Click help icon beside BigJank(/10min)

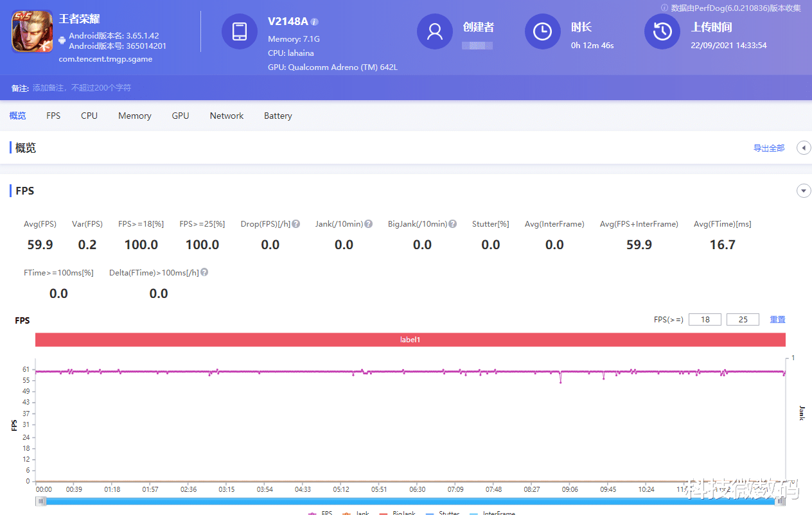coord(453,224)
